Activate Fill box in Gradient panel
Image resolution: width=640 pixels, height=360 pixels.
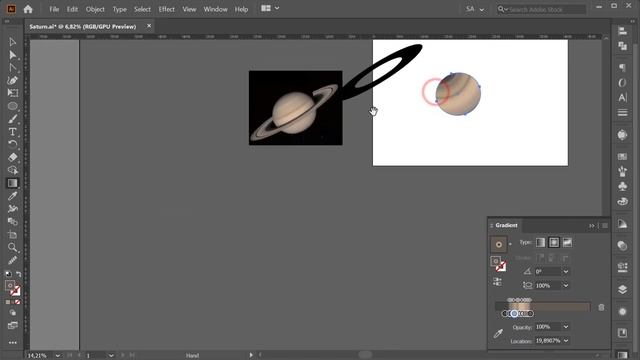point(496,261)
